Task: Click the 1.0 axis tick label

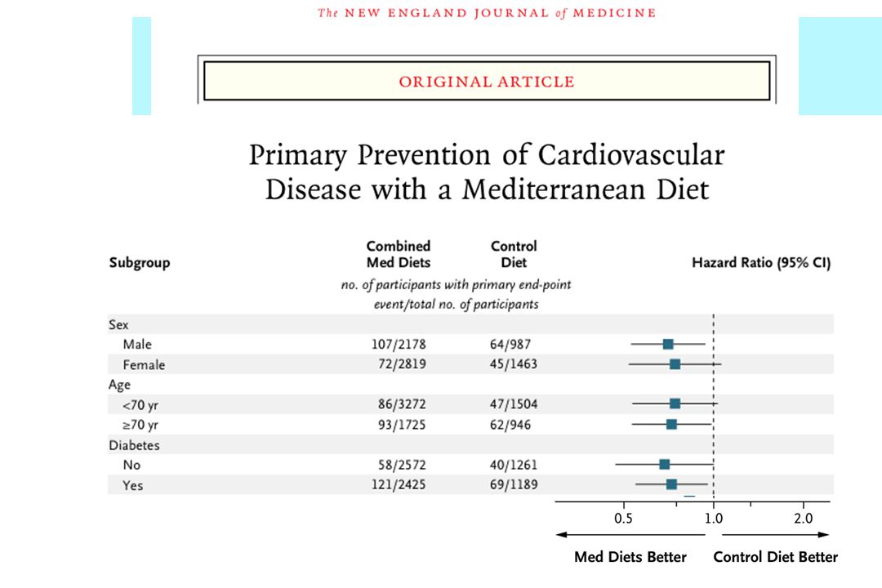Action: coord(714,519)
